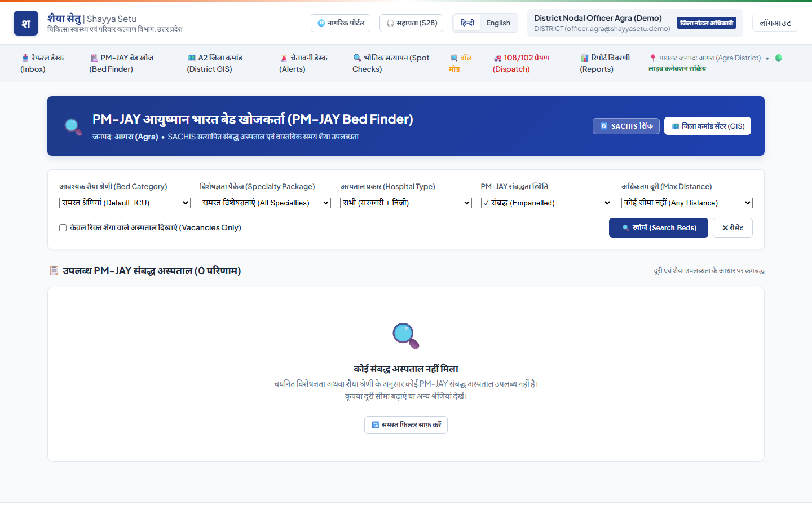Reset filters with the रीसेट button
Image resolution: width=812 pixels, height=508 pixels.
(x=732, y=227)
